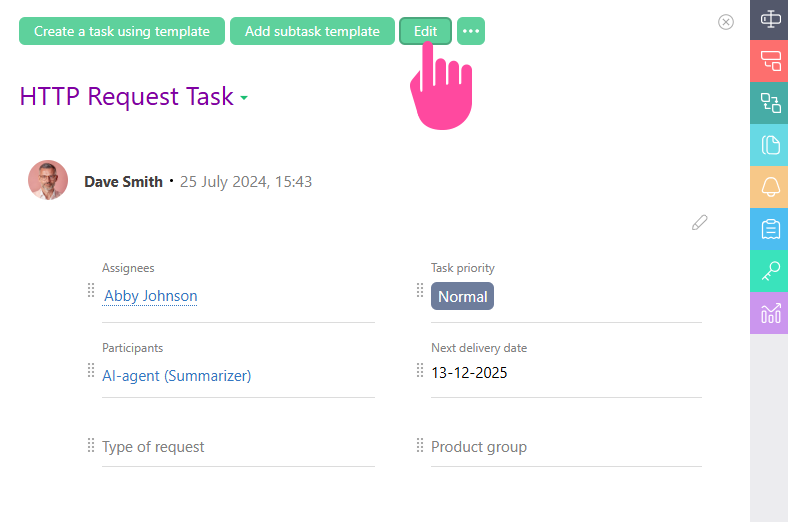Open the light blue files sidebar icon
The image size is (788, 522).
tap(770, 144)
